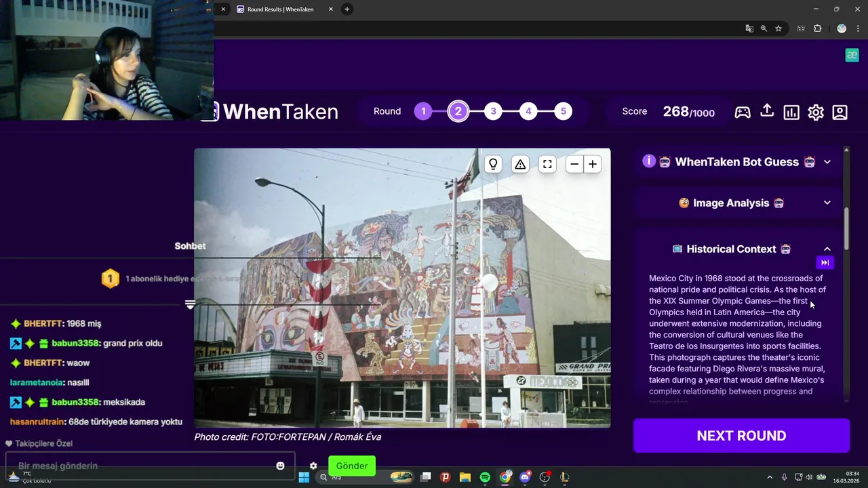Open the red P app in taskbar
The image size is (868, 488).
[x=446, y=477]
